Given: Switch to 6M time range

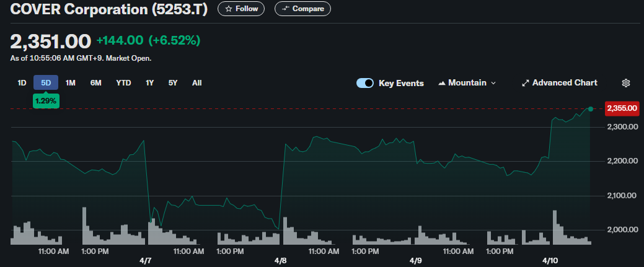Looking at the screenshot, I should (95, 82).
